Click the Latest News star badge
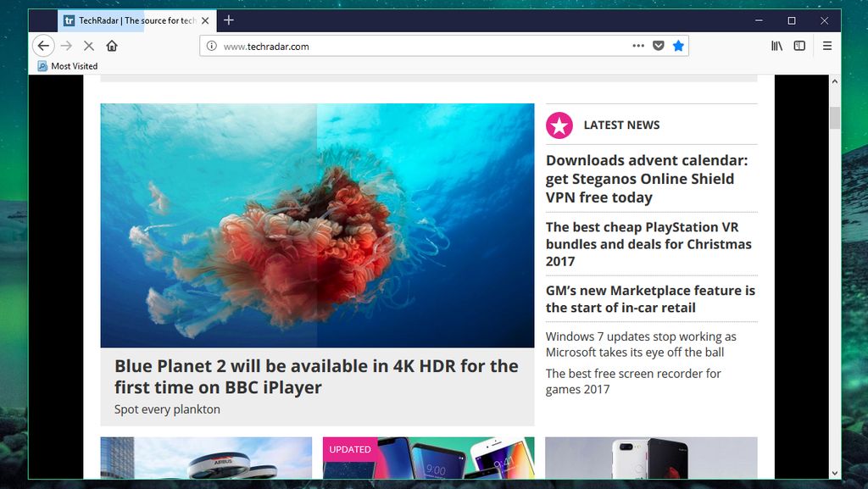This screenshot has height=489, width=868. [x=559, y=125]
